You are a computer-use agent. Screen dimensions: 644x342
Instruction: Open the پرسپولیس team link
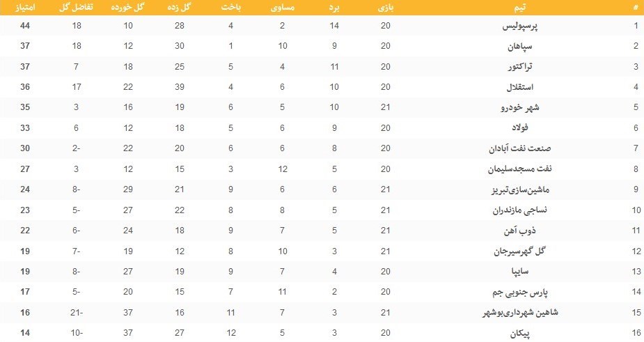pyautogui.click(x=525, y=26)
